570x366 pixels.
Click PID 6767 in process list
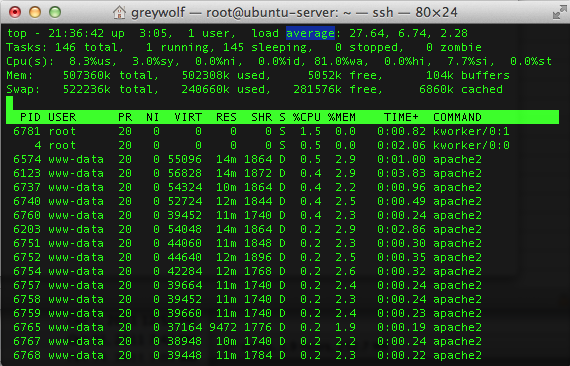(27, 341)
